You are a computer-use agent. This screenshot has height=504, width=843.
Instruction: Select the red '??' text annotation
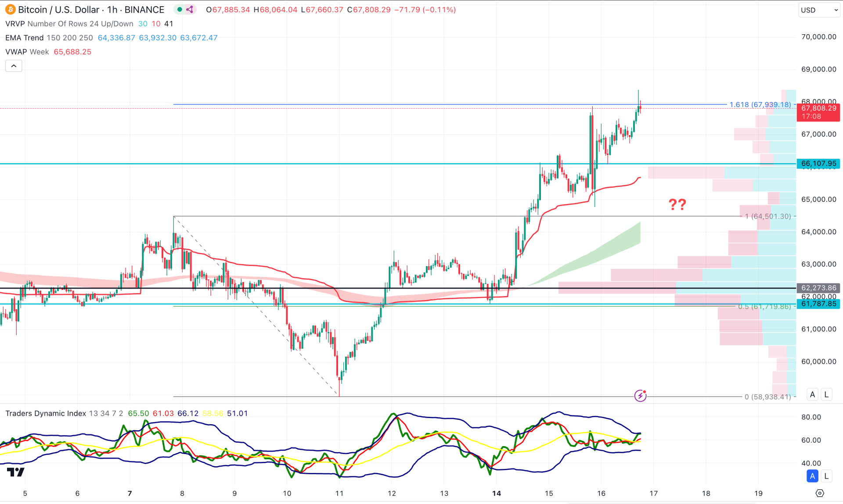[677, 204]
